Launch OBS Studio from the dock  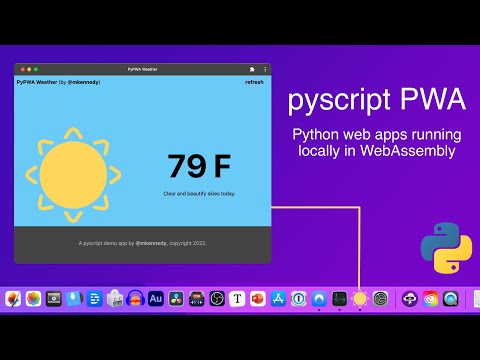(217, 299)
